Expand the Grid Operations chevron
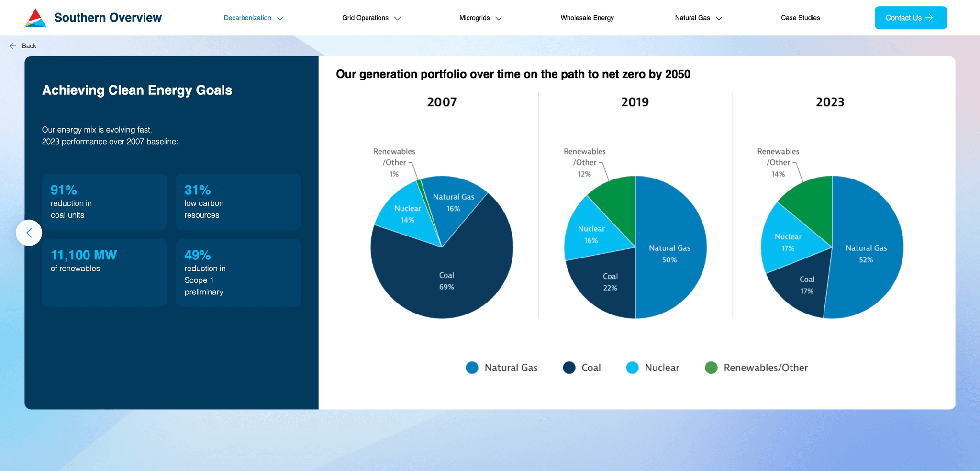 coord(397,18)
